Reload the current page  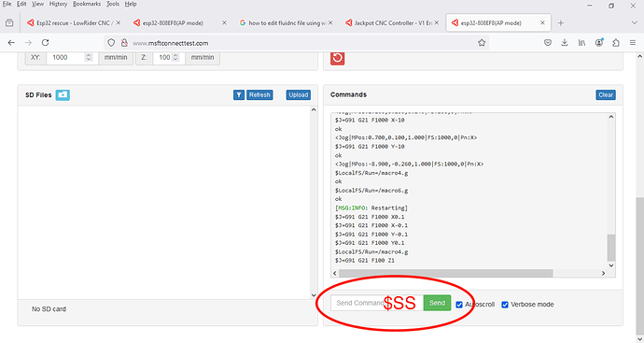[x=45, y=43]
